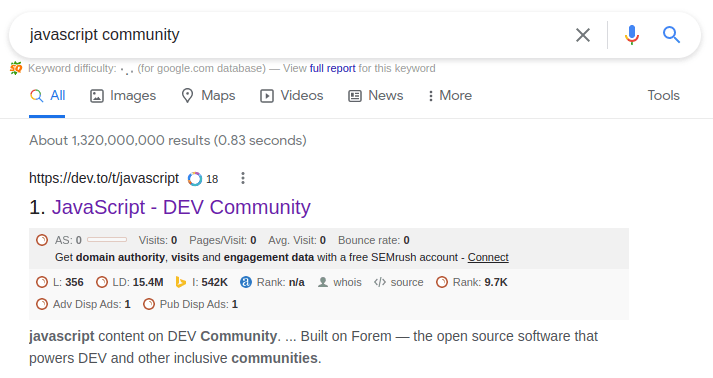
Task: Click the SEMrush icon beside AS: 0
Action: 42,240
